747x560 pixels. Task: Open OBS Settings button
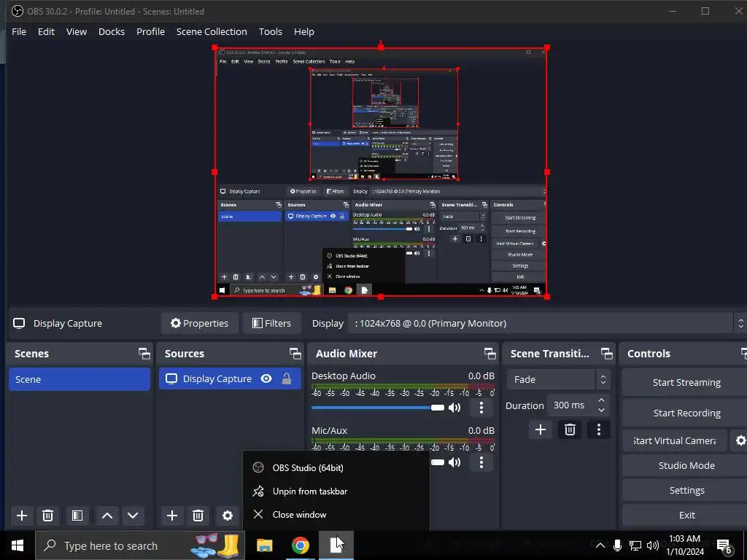686,490
